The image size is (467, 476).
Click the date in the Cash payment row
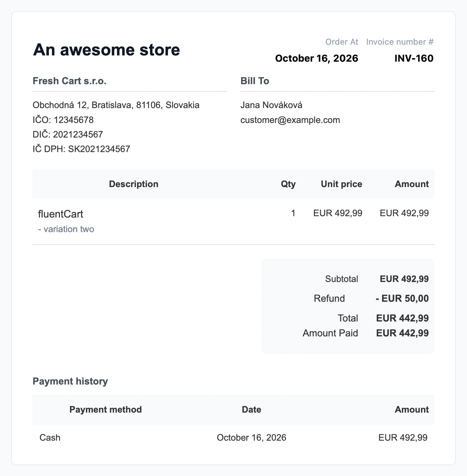point(252,438)
